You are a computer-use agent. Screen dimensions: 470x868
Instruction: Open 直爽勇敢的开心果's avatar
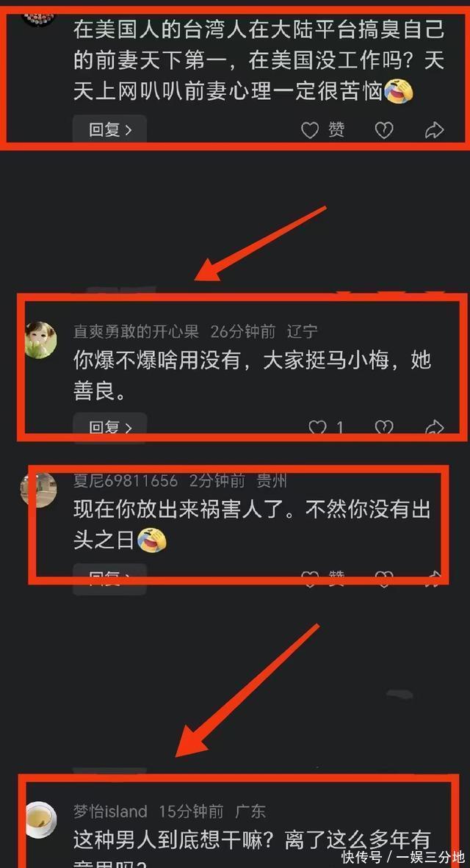[x=41, y=340]
